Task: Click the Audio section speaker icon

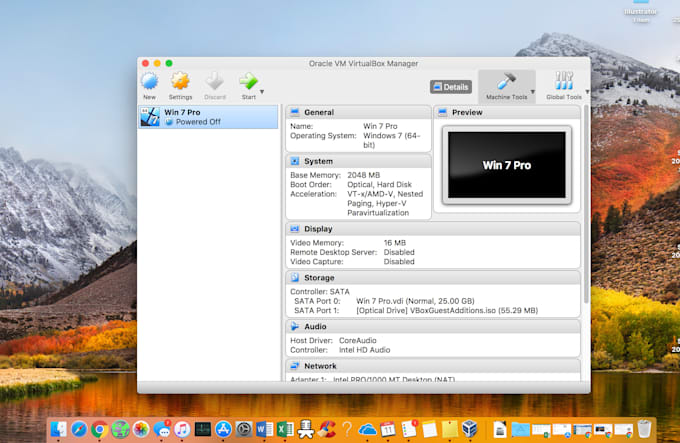Action: (x=295, y=326)
